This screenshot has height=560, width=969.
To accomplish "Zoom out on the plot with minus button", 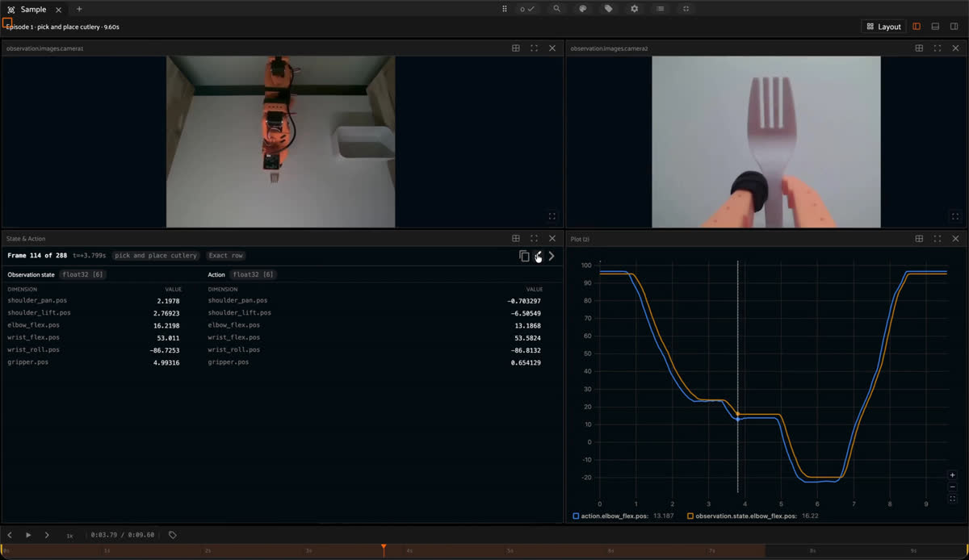I will [953, 487].
